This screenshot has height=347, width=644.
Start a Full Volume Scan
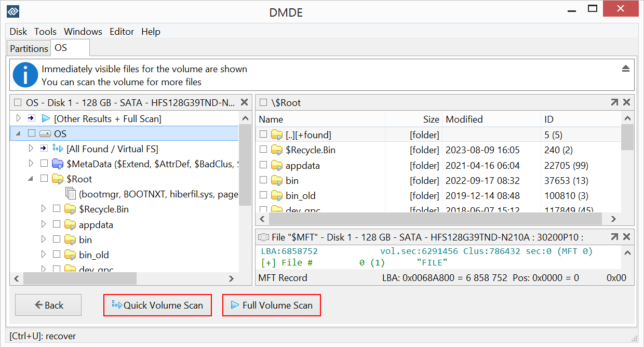tap(271, 305)
